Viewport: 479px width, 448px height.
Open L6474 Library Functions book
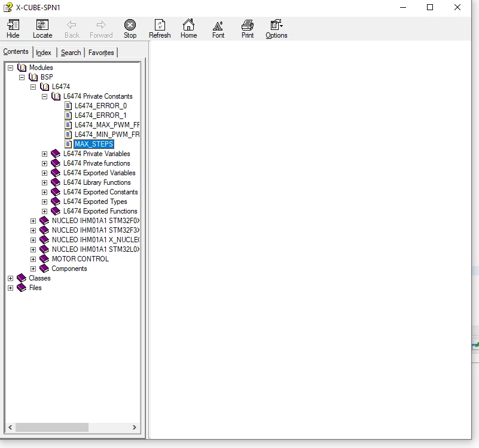[97, 182]
